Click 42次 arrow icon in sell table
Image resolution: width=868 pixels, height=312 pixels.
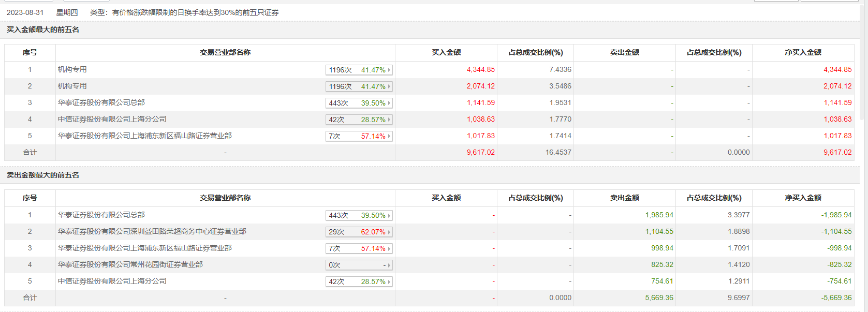(x=389, y=281)
